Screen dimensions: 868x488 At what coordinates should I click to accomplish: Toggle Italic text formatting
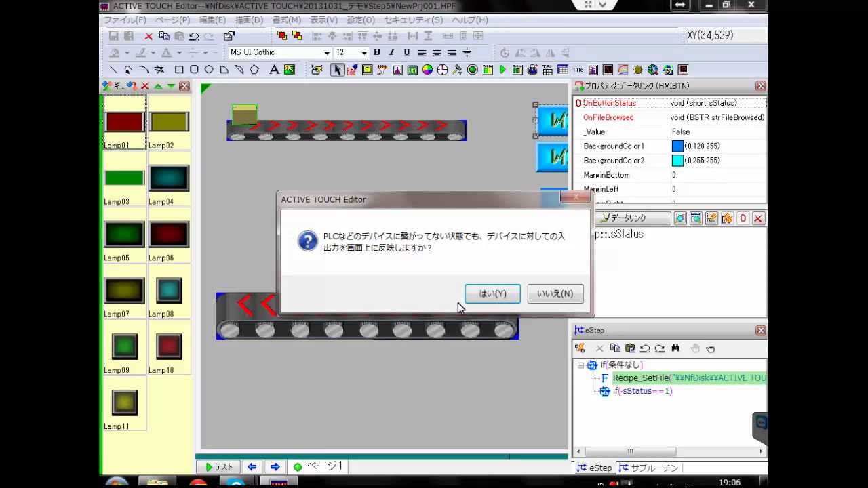391,52
